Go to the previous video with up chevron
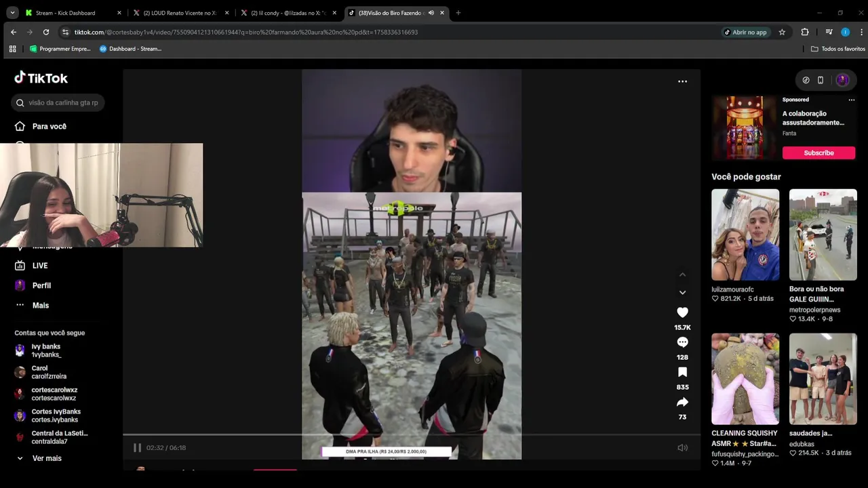Screen dimensions: 868x488 pyautogui.click(x=682, y=274)
